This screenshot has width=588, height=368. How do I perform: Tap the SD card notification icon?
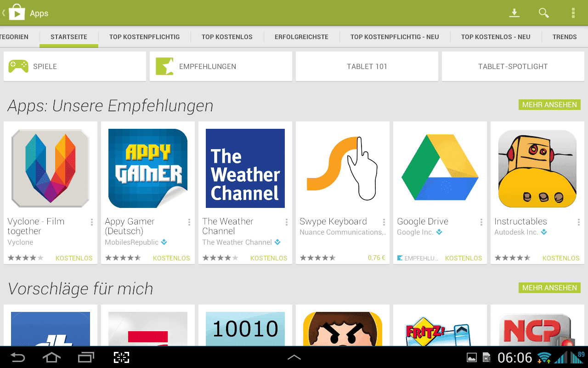pos(487,357)
